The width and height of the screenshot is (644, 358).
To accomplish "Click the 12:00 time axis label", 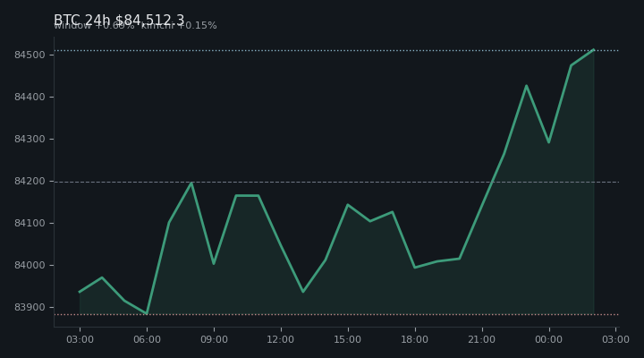I will (281, 339).
